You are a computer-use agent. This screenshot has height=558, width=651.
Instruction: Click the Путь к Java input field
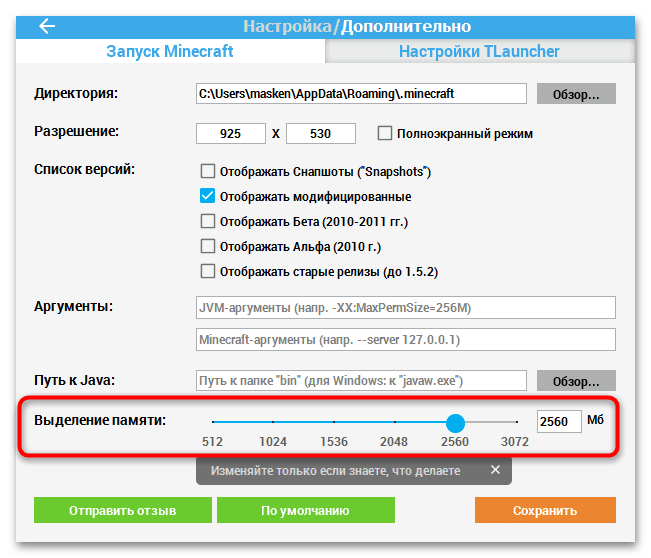361,381
